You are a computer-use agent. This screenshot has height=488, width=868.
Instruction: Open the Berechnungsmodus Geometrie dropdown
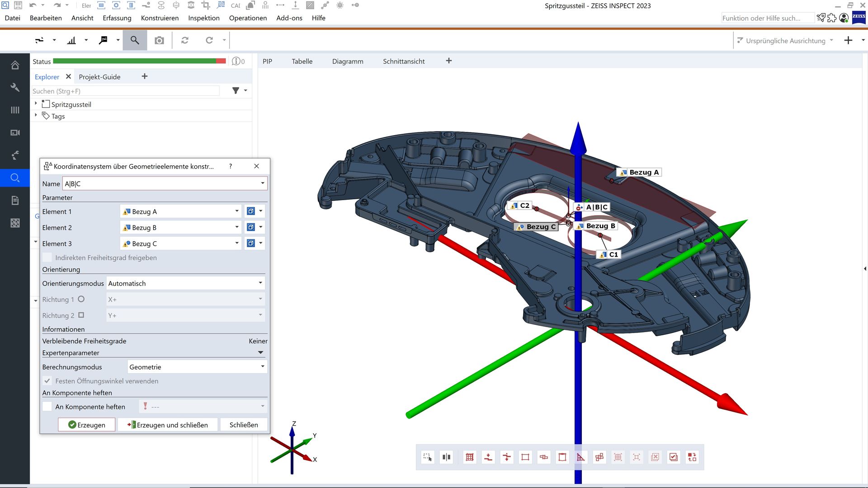click(197, 367)
